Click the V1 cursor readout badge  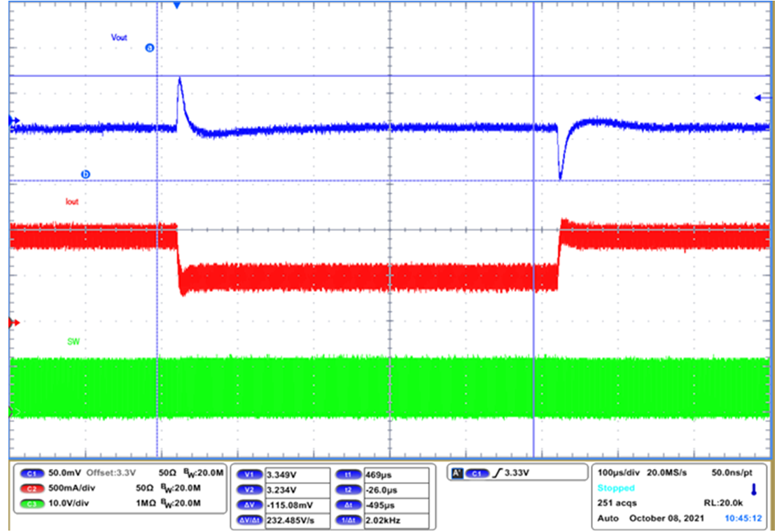(x=248, y=473)
